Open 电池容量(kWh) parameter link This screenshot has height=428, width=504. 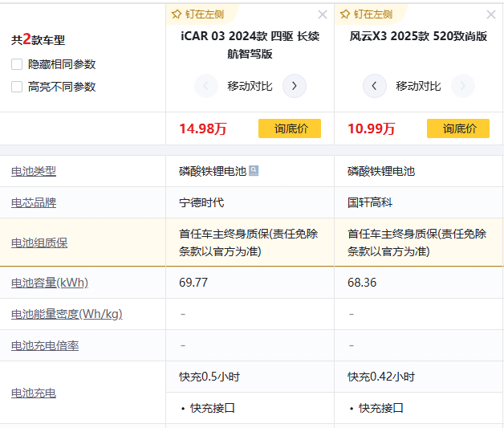[50, 283]
